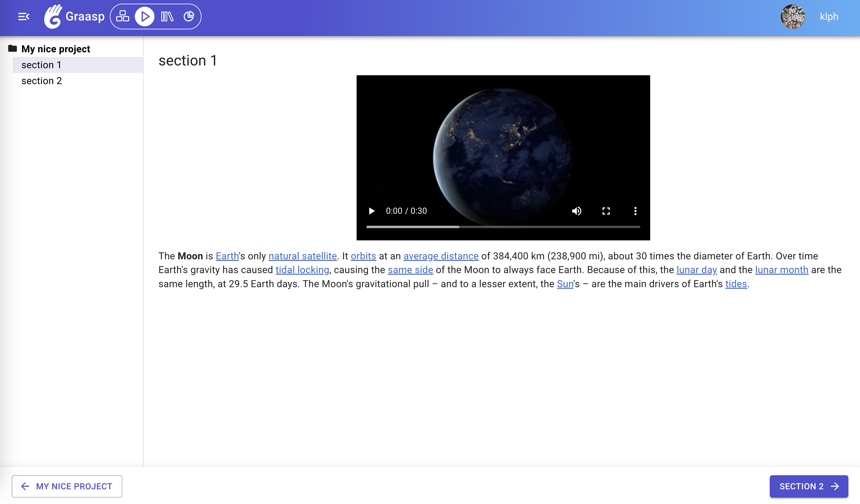This screenshot has height=504, width=860.
Task: Collapse the My nice project folder
Action: pyautogui.click(x=13, y=48)
